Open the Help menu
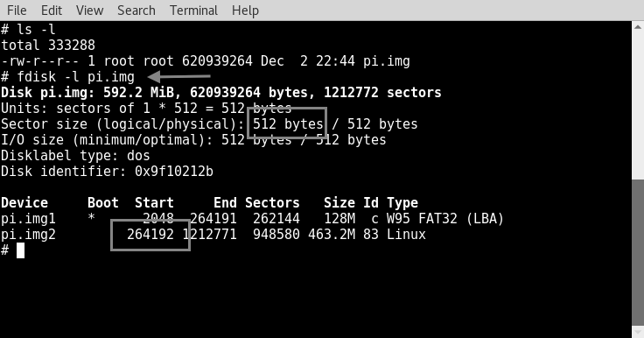644x338 pixels. [245, 11]
